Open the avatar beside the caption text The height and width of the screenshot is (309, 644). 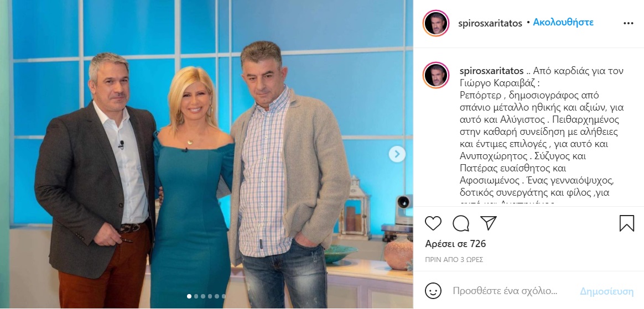[436, 75]
